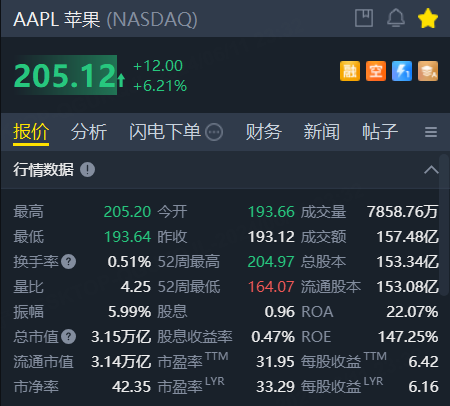Image resolution: width=450 pixels, height=406 pixels.
Task: Click the vertical scrollbar on the right edge
Action: (x=444, y=225)
